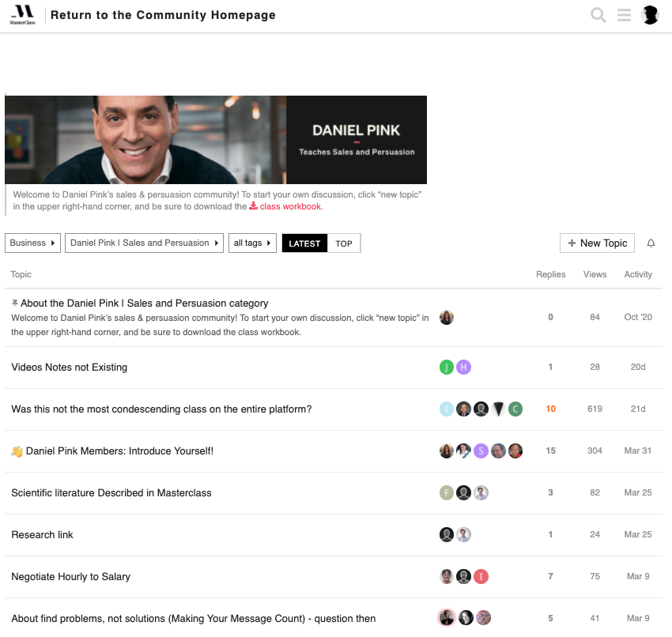Click the pinned topic excerpt text

[220, 325]
